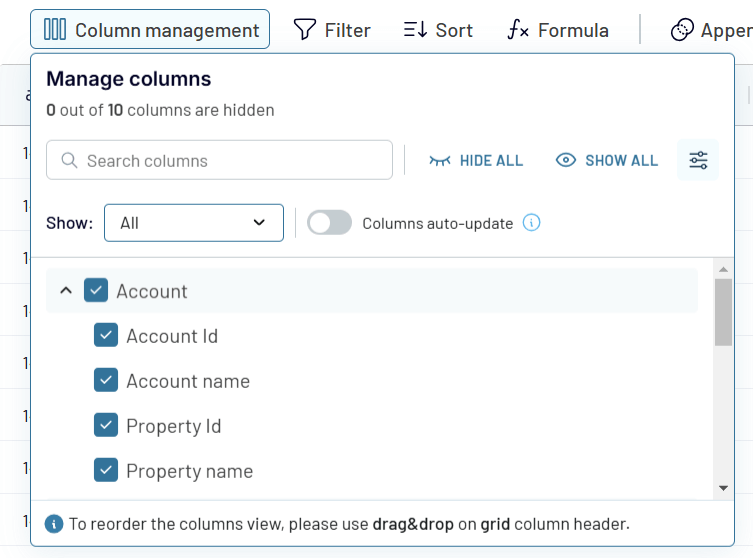Click the Property name label
This screenshot has height=558, width=753.
pos(190,471)
